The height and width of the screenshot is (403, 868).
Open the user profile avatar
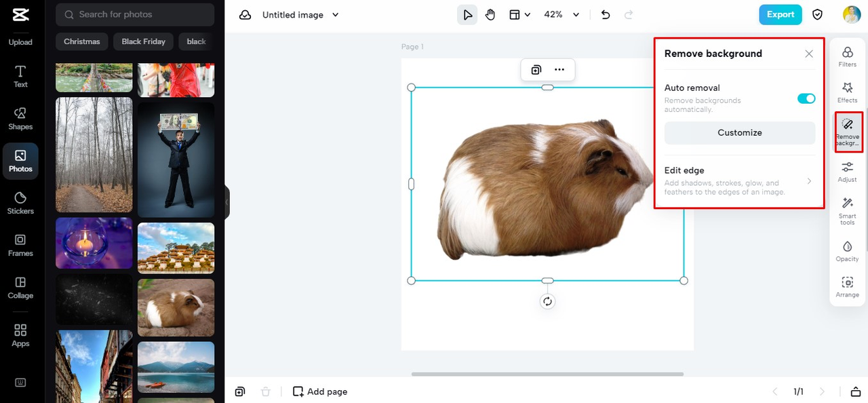pyautogui.click(x=852, y=14)
